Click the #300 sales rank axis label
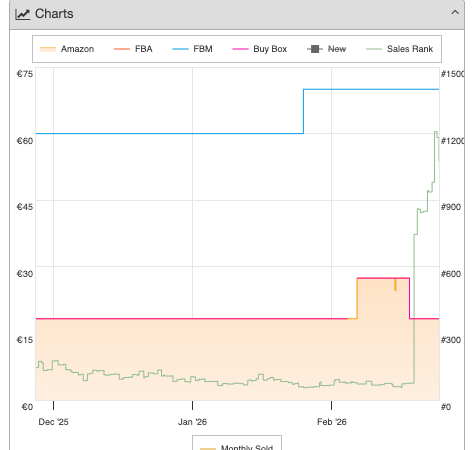The image size is (474, 450). (451, 340)
